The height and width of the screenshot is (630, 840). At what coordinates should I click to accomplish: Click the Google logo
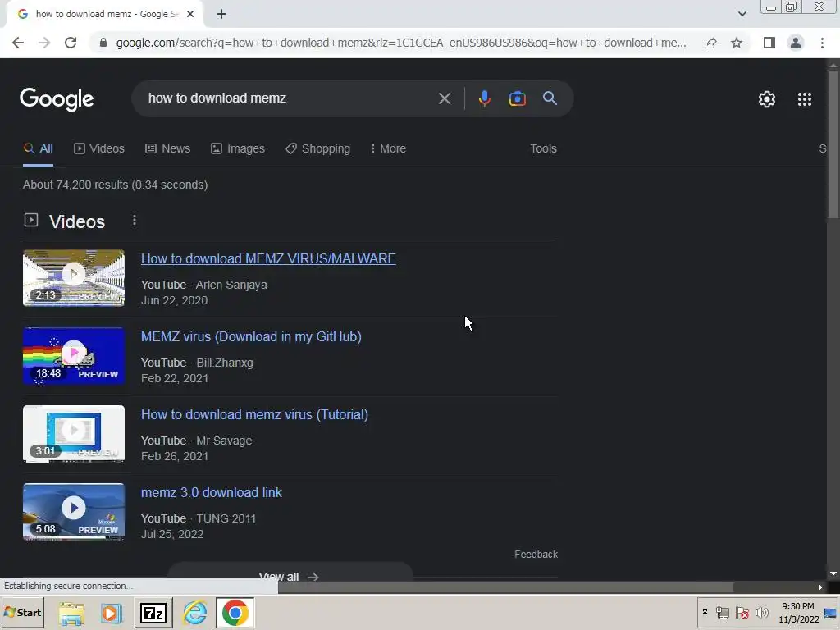(57, 99)
